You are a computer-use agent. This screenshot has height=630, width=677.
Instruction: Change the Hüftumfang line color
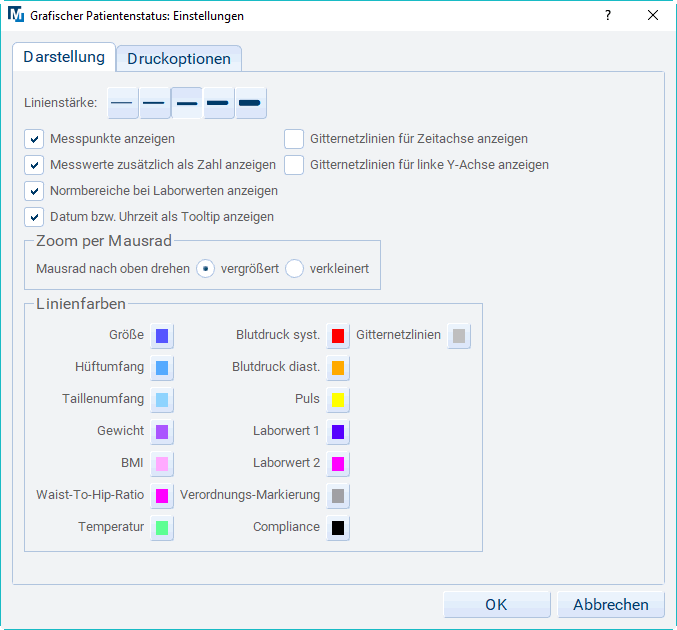tap(162, 367)
